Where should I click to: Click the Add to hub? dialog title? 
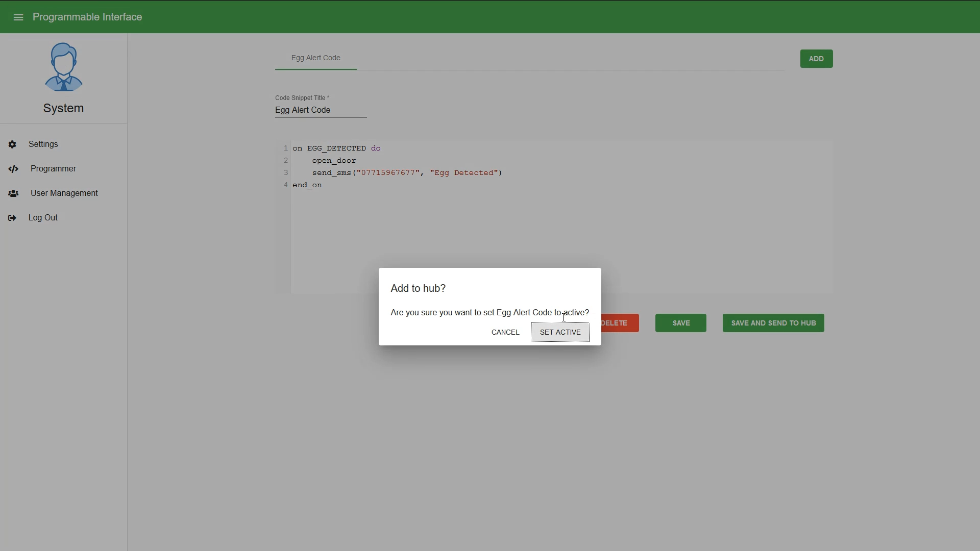[x=418, y=288]
